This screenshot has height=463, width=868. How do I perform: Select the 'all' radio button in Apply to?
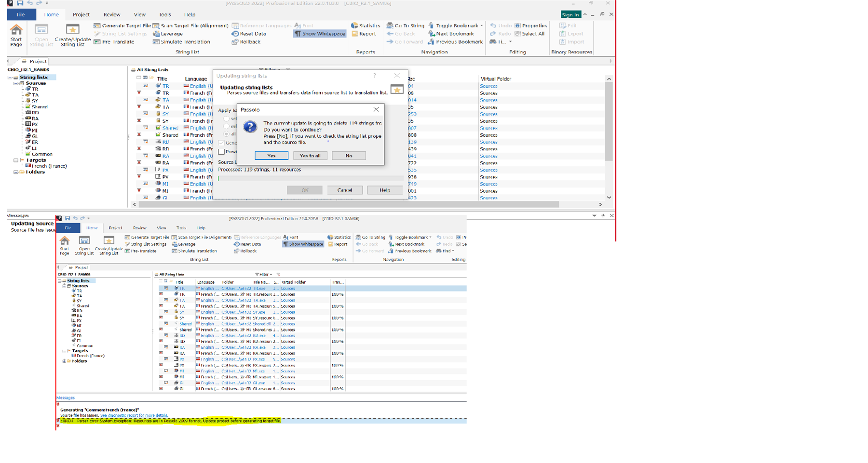tap(227, 134)
